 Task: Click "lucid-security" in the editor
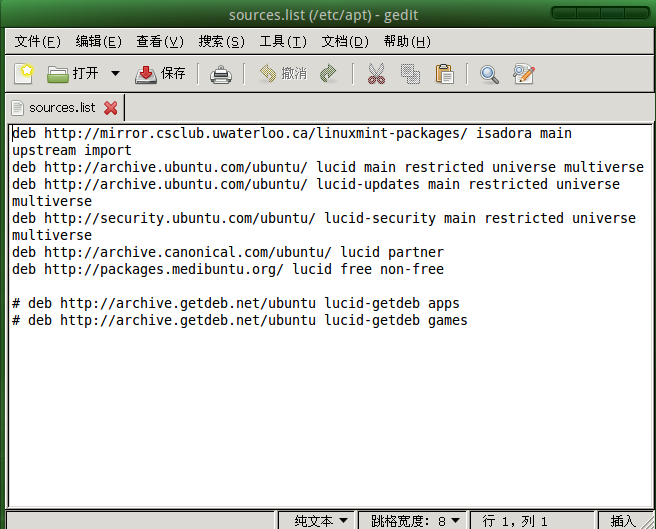click(x=380, y=218)
